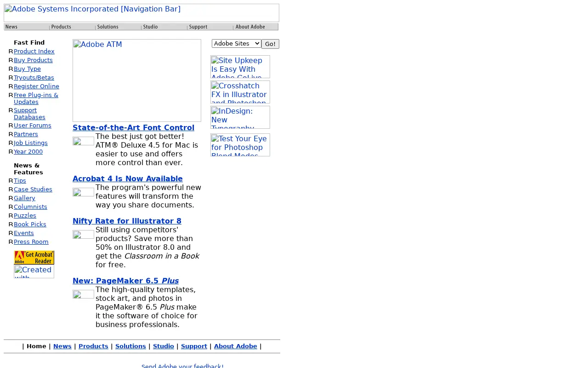Click Send Adobe your feedback link

tap(182, 366)
